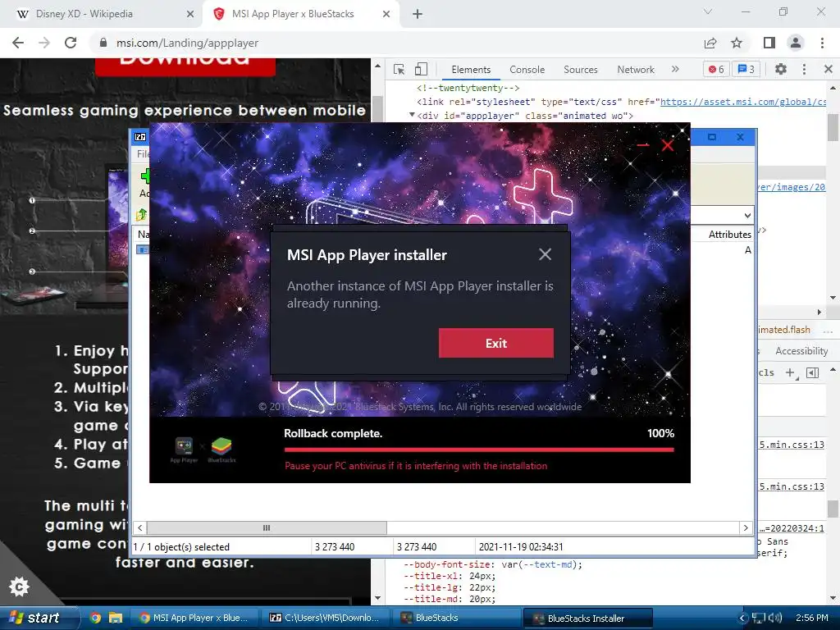Viewport: 840px width, 630px height.
Task: Close the DevTools panel
Action: tap(829, 69)
